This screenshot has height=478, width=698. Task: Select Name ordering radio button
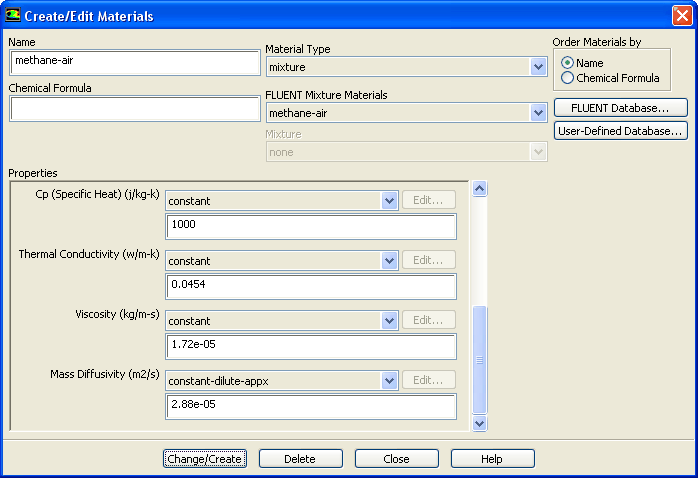pyautogui.click(x=567, y=63)
